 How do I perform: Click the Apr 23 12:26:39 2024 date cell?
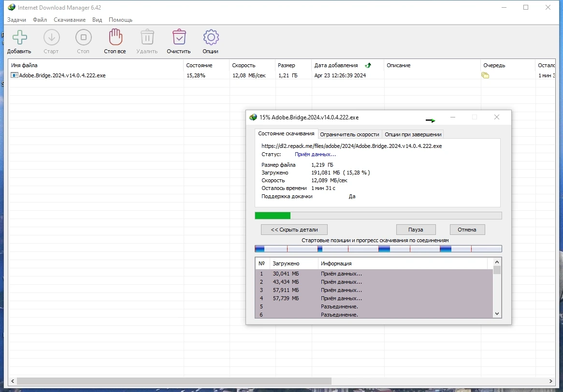click(340, 75)
